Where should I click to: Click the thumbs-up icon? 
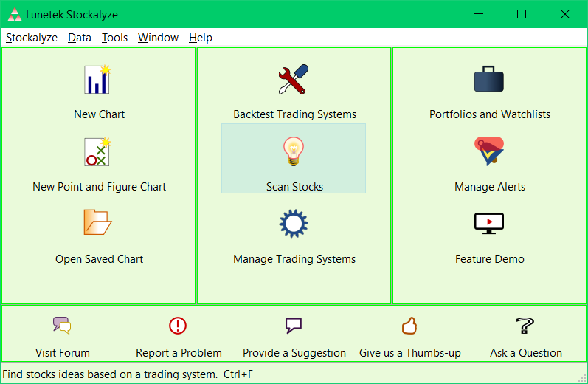[409, 326]
